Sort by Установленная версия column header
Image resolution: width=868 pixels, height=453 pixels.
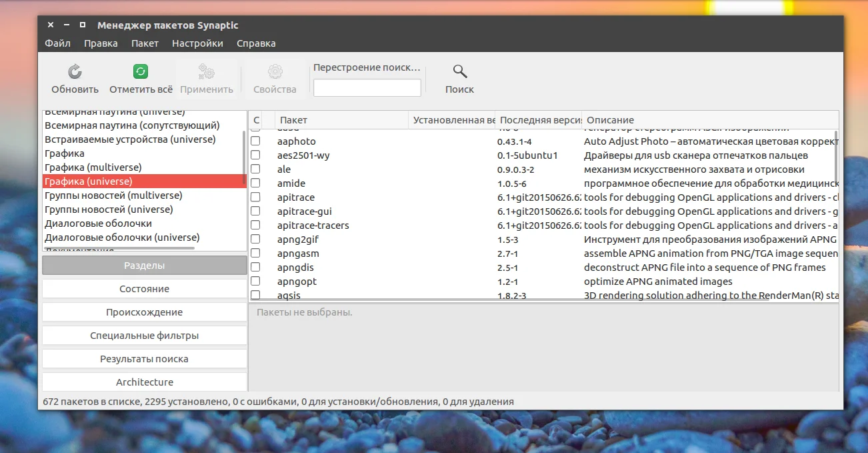click(x=451, y=120)
